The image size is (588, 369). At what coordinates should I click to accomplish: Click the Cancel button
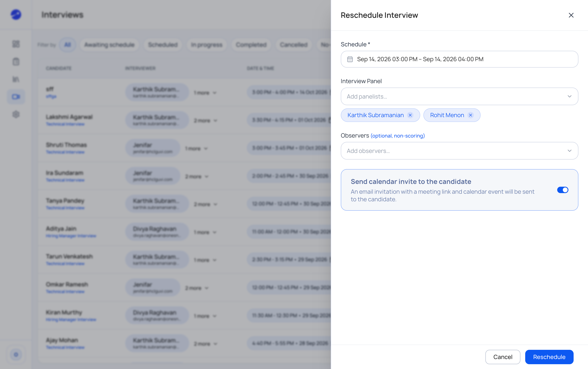[x=503, y=357]
